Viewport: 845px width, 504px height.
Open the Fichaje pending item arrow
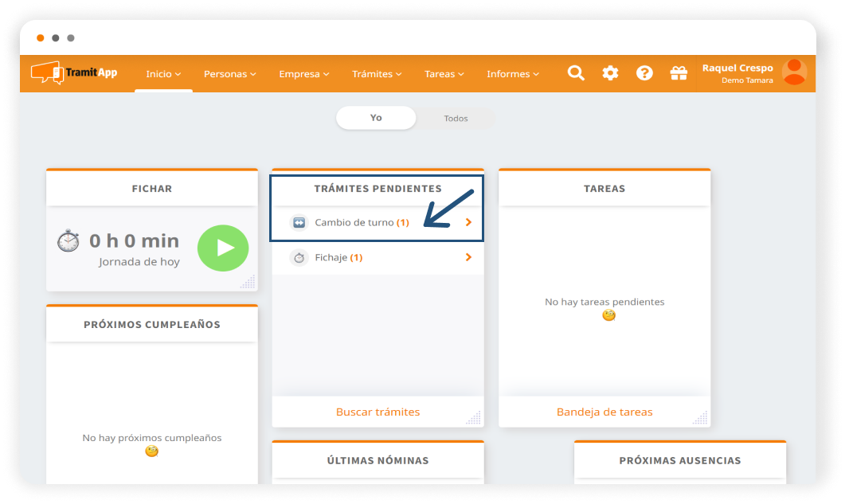tap(468, 257)
